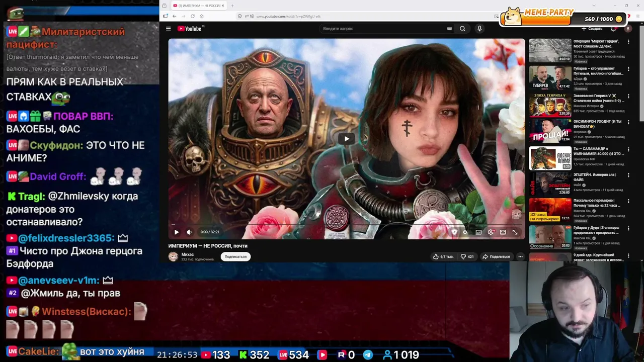Dislike the video showing 421
The height and width of the screenshot is (362, 644).
(467, 256)
